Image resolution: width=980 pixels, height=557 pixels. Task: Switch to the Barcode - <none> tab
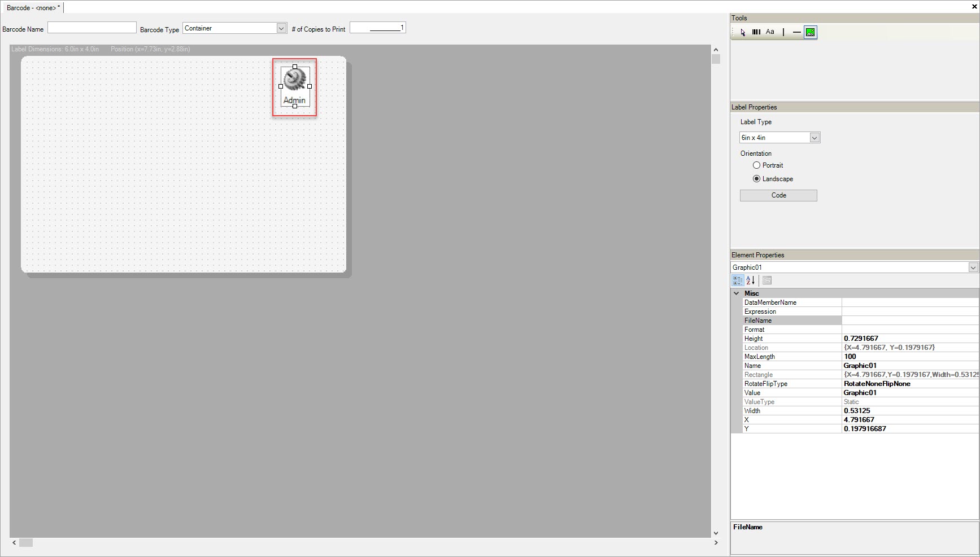pos(33,8)
